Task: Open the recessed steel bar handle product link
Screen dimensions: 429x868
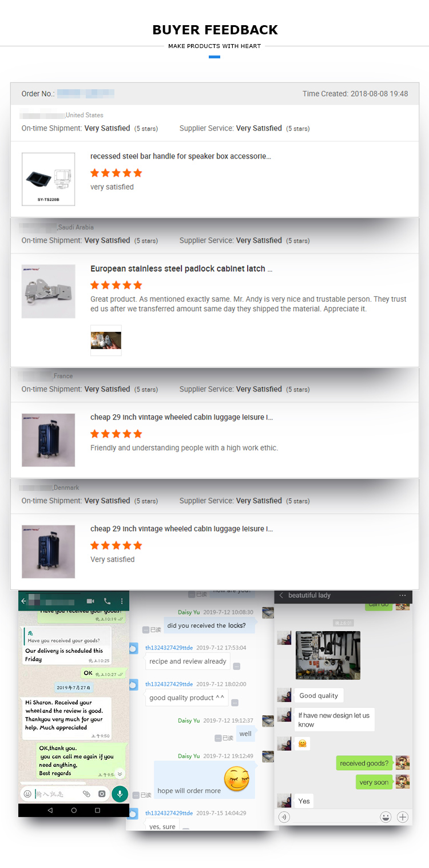Action: pos(181,156)
